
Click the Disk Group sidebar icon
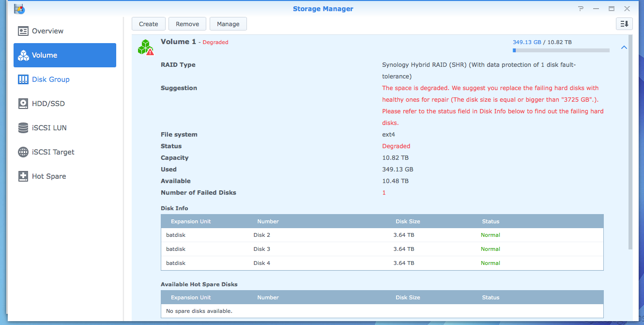tap(23, 79)
